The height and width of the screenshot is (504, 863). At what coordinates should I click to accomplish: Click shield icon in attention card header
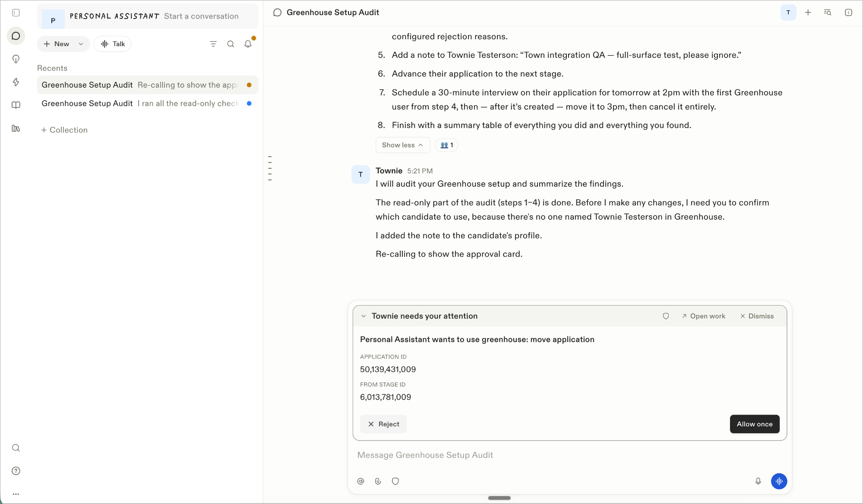tap(666, 316)
